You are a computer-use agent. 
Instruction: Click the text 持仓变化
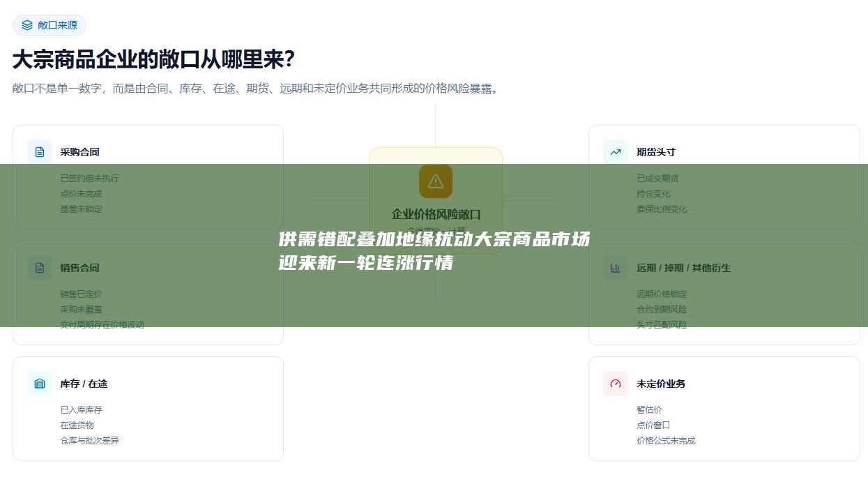(x=653, y=194)
